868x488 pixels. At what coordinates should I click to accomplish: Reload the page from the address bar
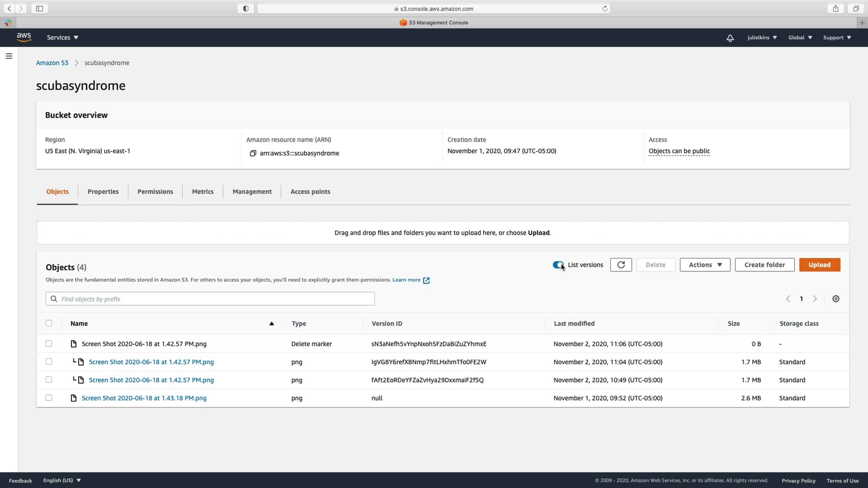point(605,8)
